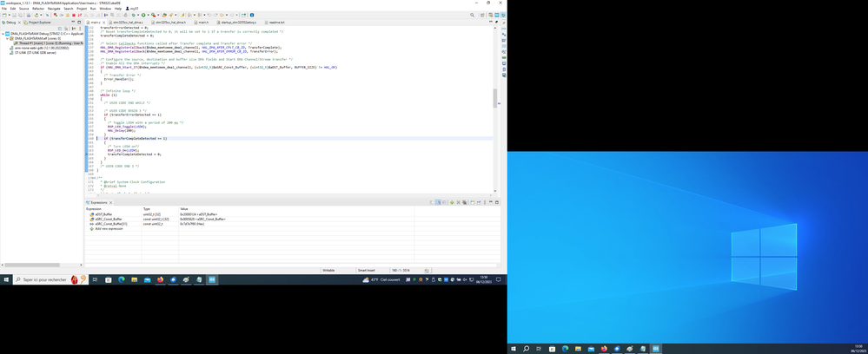
Task: Open the Refactor menu
Action: [x=38, y=9]
